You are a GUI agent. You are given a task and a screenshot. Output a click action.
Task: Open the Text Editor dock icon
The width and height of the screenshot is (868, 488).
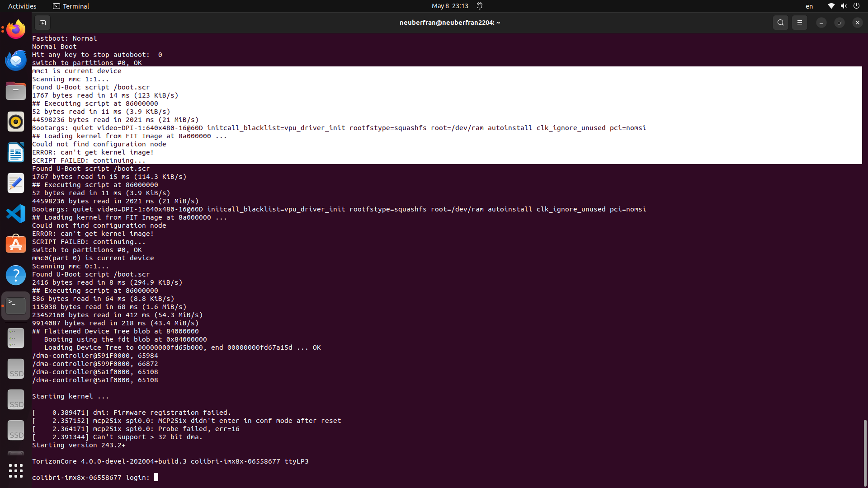click(16, 183)
